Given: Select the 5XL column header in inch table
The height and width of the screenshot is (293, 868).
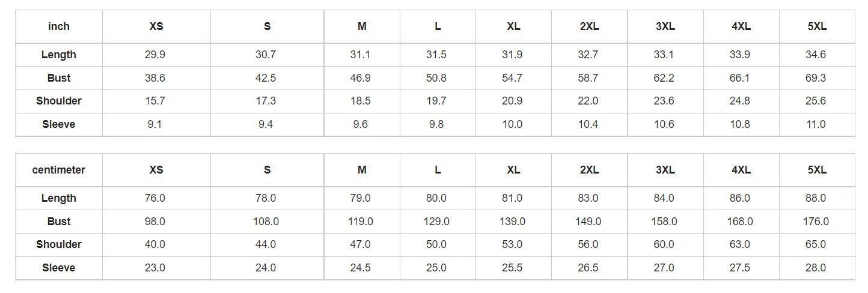Looking at the screenshot, I should click(x=817, y=26).
